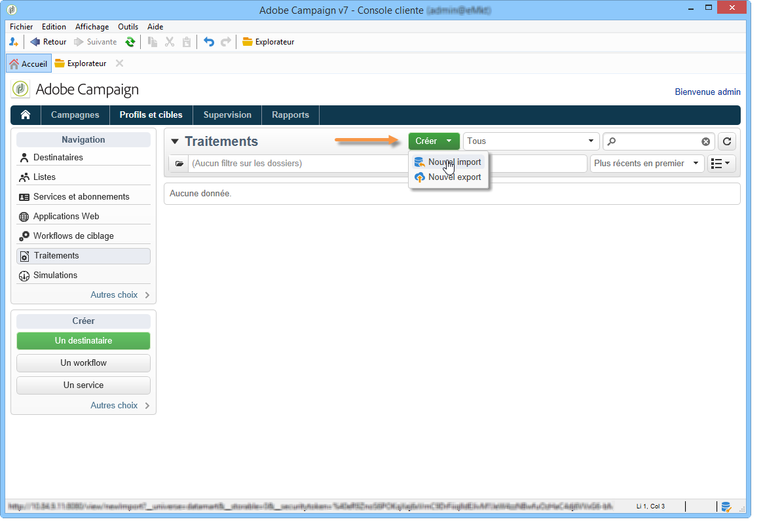The image size is (763, 532).
Task: Click Autres choix under Créer panel
Action: tap(120, 405)
